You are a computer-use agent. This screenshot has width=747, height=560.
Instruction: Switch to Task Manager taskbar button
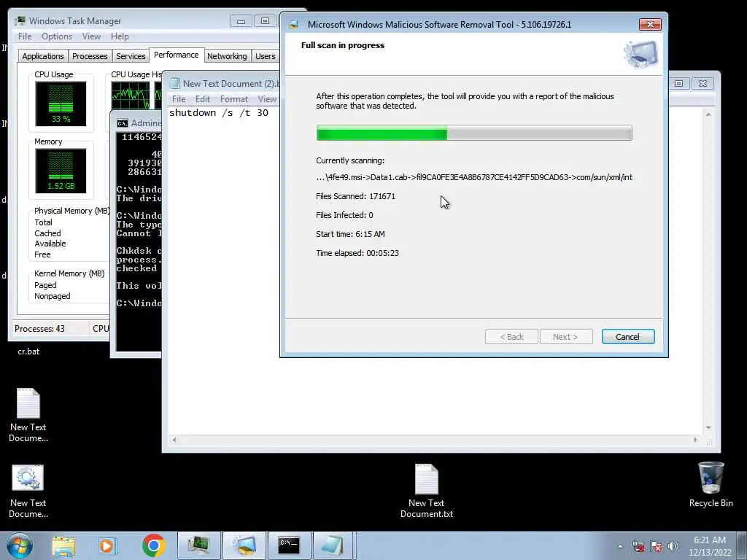[199, 545]
